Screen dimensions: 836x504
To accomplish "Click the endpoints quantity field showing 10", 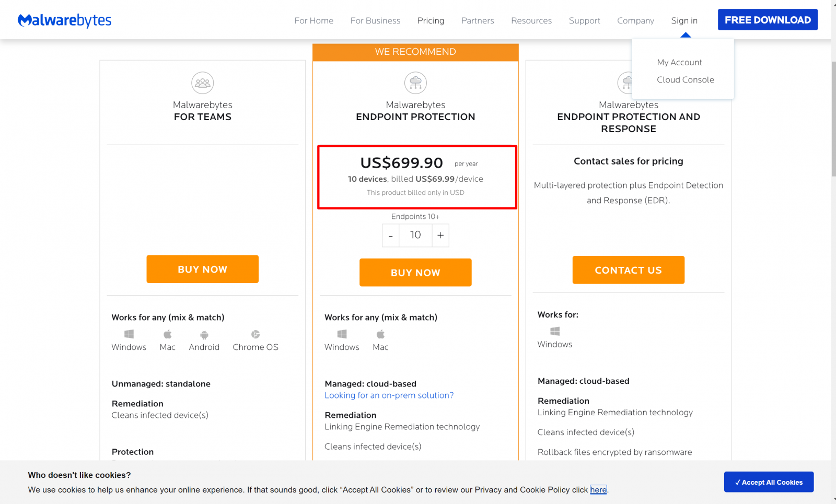I will point(415,236).
